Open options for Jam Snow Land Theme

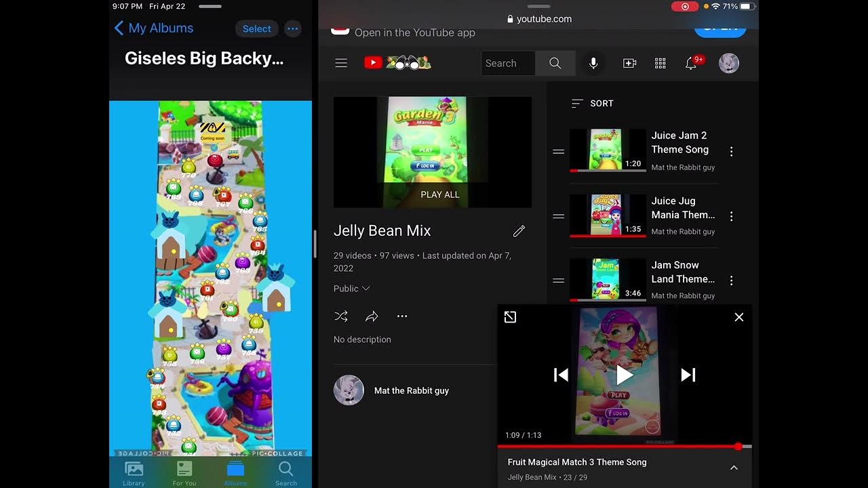coord(731,280)
